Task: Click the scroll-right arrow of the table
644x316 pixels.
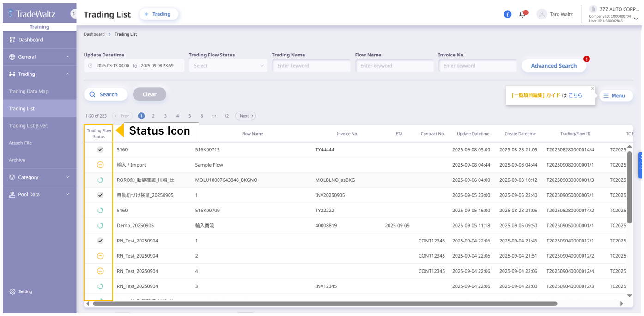Action: coord(622,304)
